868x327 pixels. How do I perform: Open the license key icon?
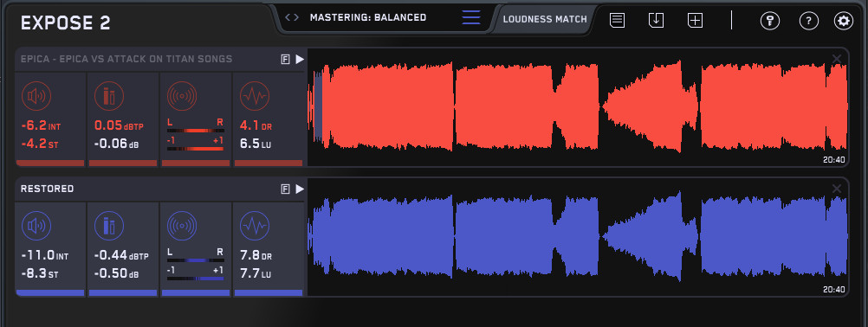click(x=770, y=21)
